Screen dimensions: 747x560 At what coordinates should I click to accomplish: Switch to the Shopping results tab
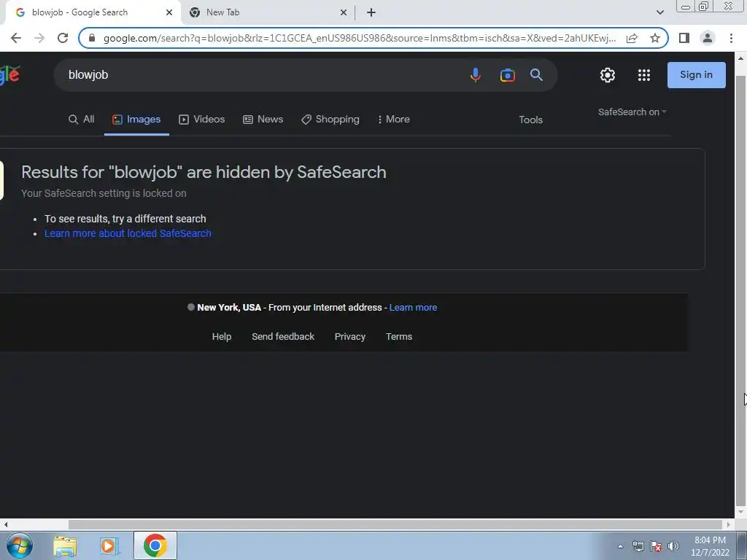pyautogui.click(x=330, y=119)
